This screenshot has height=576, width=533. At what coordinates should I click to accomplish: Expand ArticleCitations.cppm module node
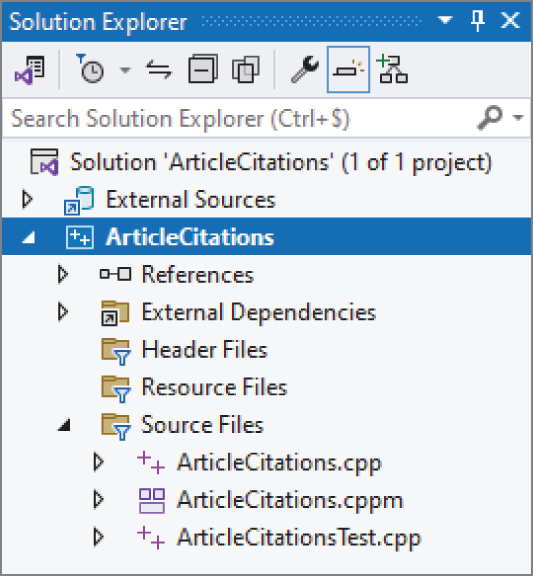coord(98,499)
